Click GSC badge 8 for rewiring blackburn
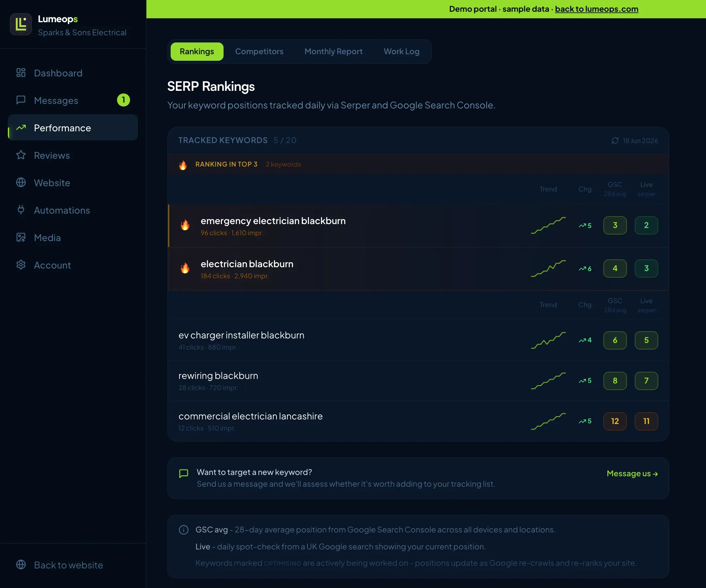The image size is (706, 588). coord(615,380)
